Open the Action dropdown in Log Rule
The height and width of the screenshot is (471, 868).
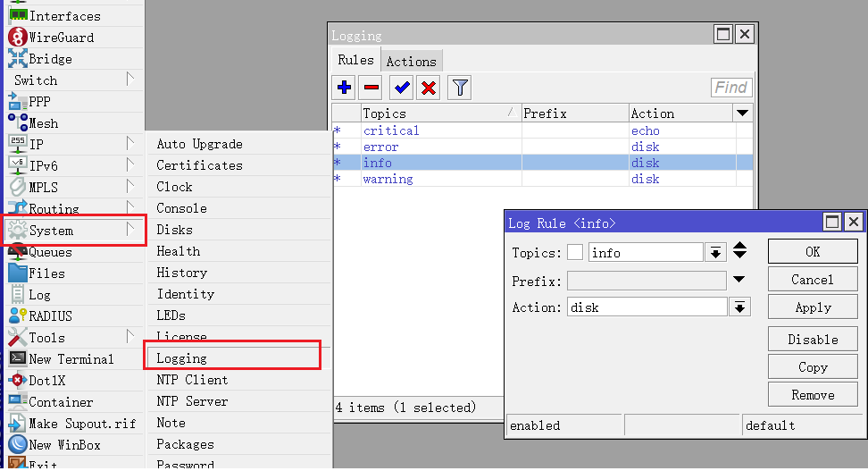[x=739, y=307]
